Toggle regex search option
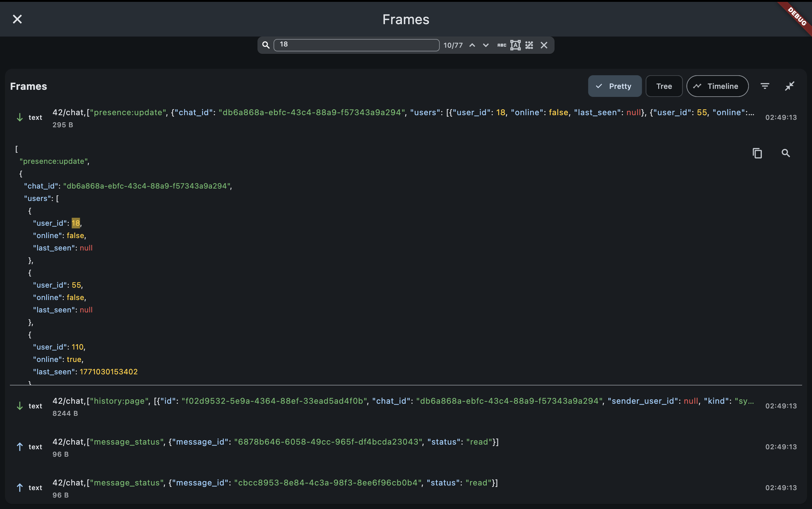This screenshot has height=509, width=812. 529,45
